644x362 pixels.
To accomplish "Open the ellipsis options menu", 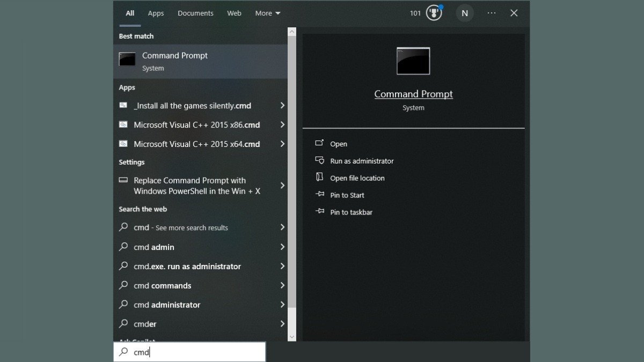I will (491, 13).
